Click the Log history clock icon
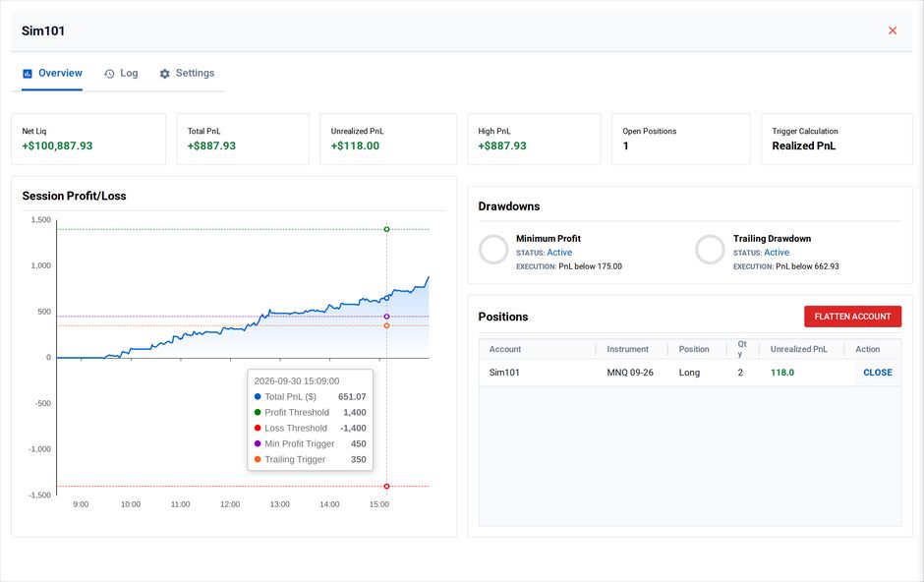 tap(109, 74)
